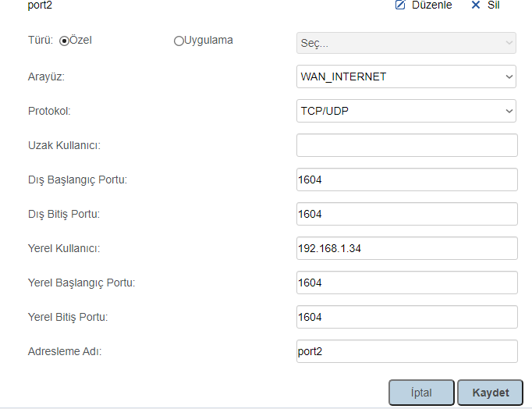Viewport: 532px width, 416px height.
Task: Select the Özel type radio button
Action: click(64, 41)
